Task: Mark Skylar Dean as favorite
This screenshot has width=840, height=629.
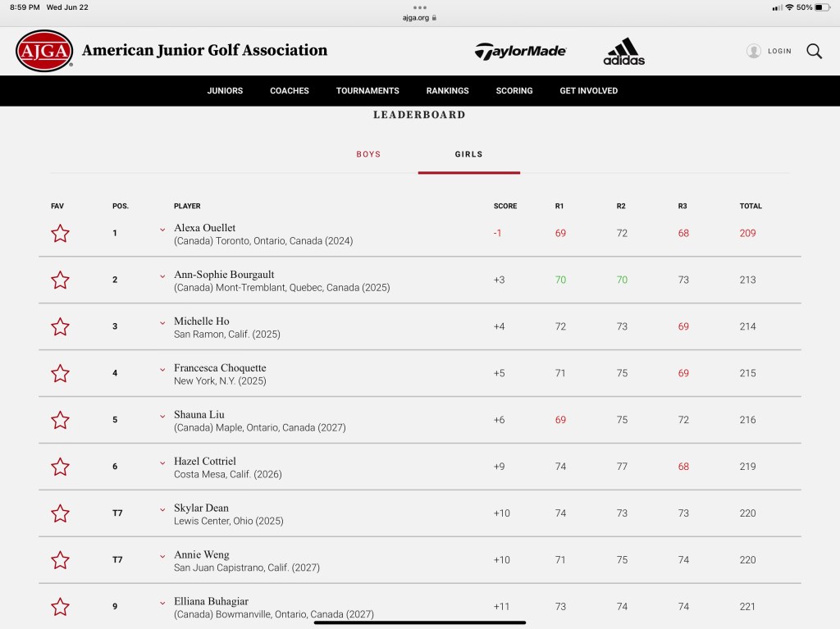Action: pos(60,514)
